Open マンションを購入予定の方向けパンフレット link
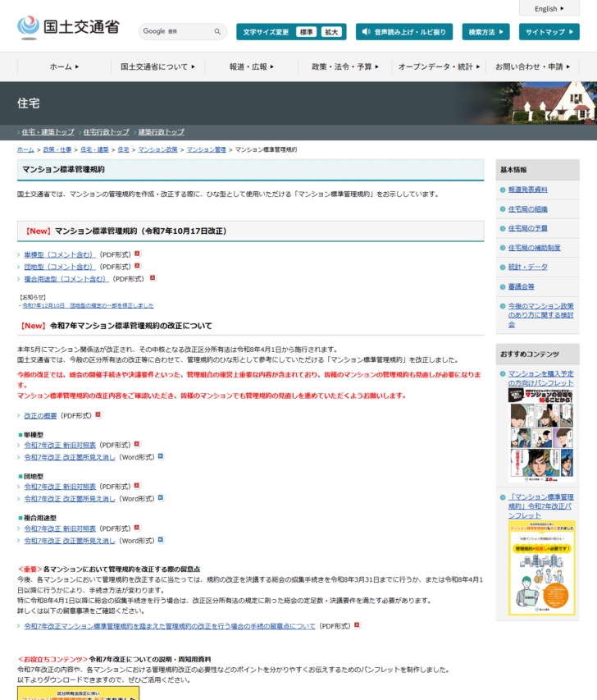The image size is (597, 700). [x=540, y=378]
